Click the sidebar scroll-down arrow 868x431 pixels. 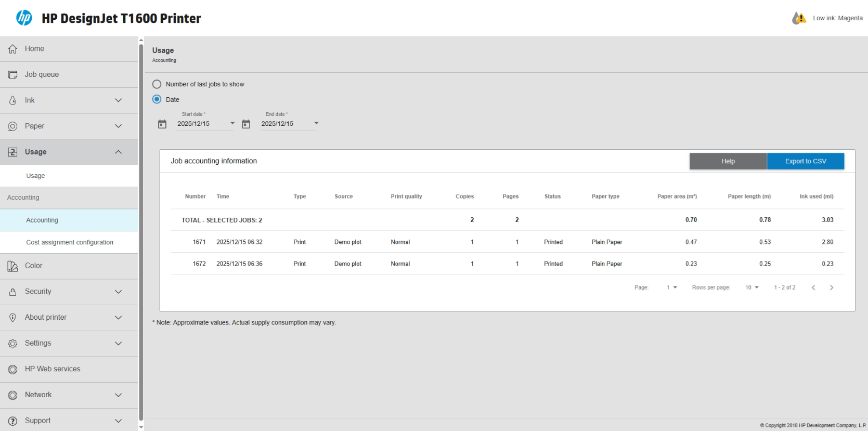point(141,427)
